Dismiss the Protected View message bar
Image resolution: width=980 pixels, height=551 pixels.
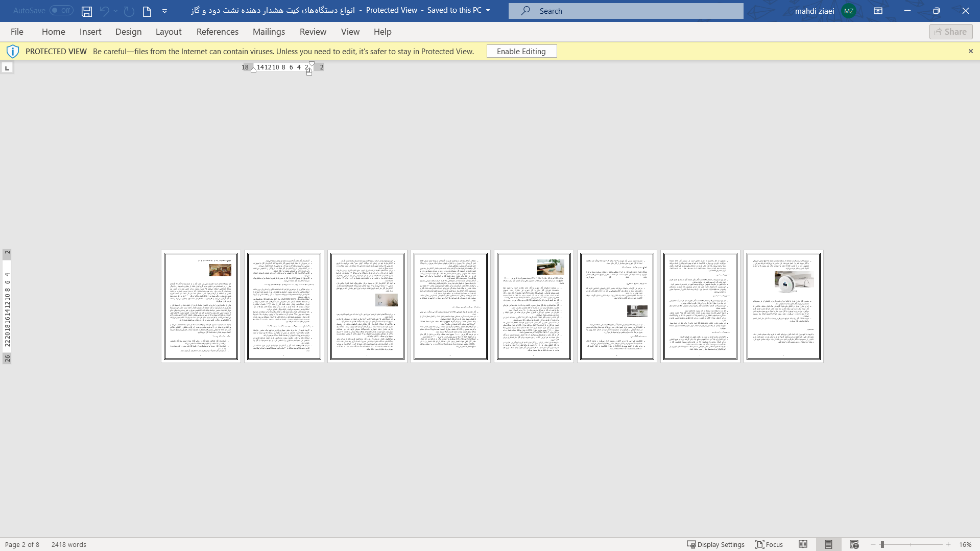(x=971, y=51)
